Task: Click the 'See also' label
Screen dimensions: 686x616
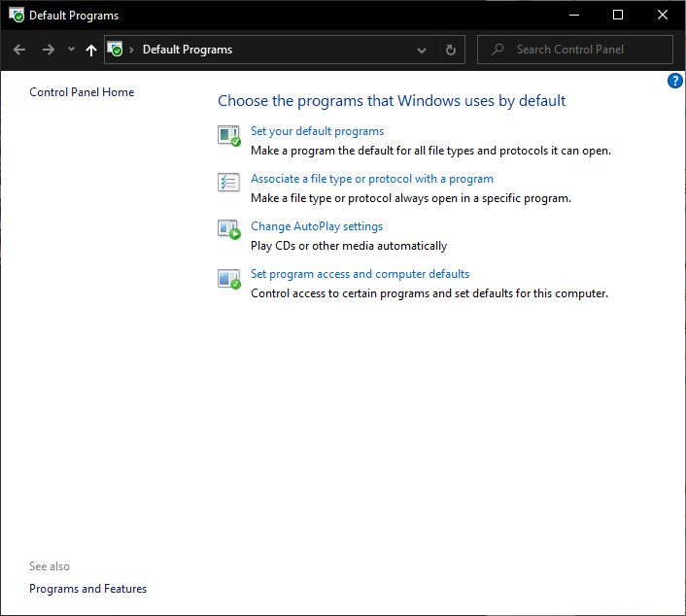Action: (x=50, y=566)
